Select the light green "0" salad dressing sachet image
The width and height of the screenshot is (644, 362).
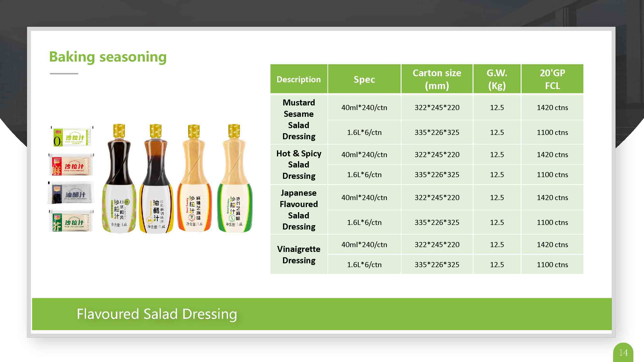(72, 137)
